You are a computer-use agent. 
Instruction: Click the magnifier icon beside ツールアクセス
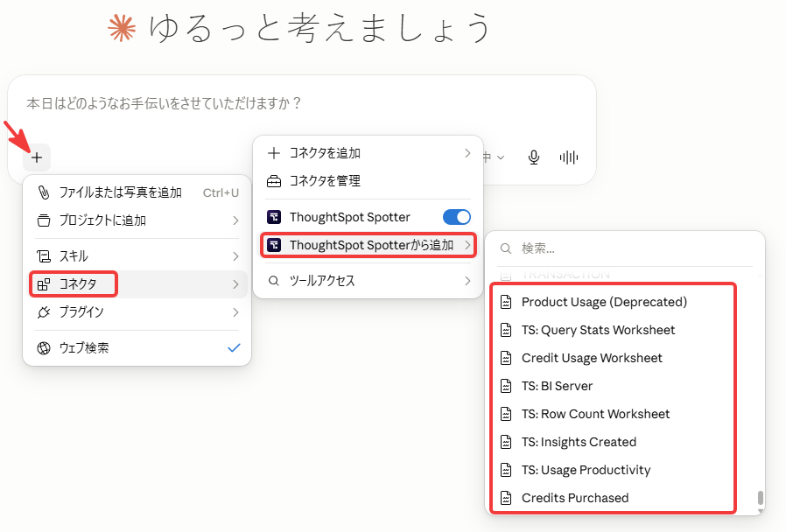[274, 281]
